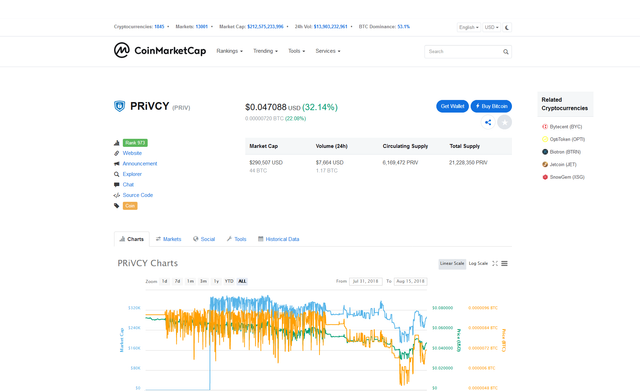This screenshot has width=640, height=391.
Task: Click the PRiVCY shield logo
Action: point(119,106)
